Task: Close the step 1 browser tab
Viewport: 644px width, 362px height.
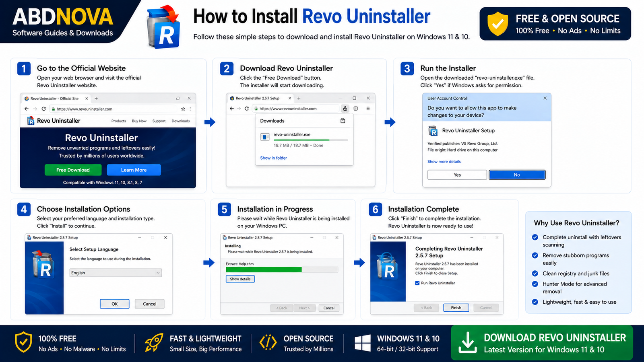Action: 86,99
